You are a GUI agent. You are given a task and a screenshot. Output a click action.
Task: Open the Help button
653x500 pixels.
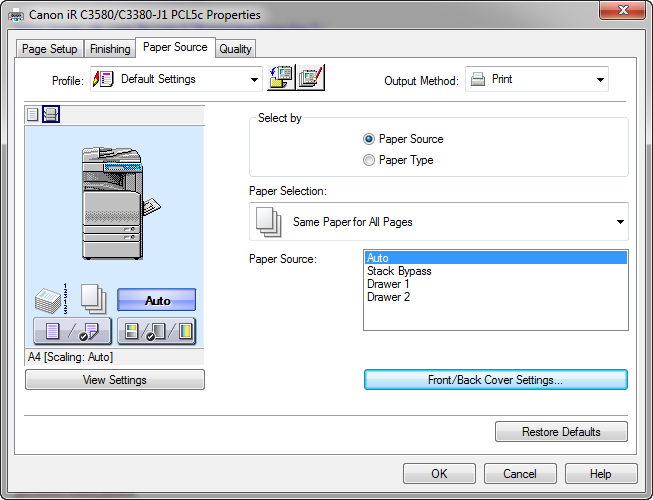(601, 474)
